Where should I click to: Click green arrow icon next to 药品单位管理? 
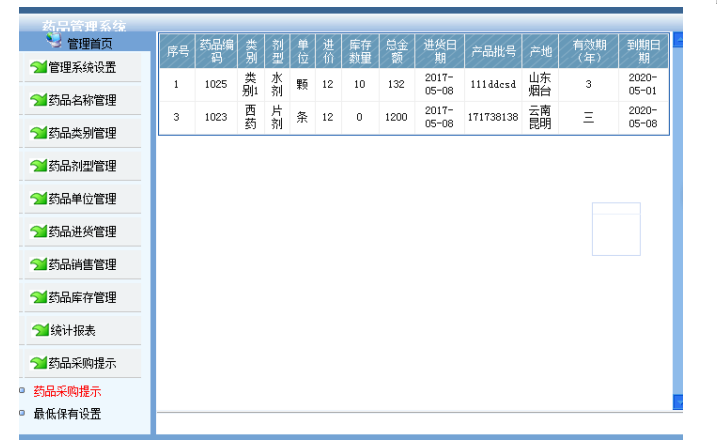click(x=38, y=199)
